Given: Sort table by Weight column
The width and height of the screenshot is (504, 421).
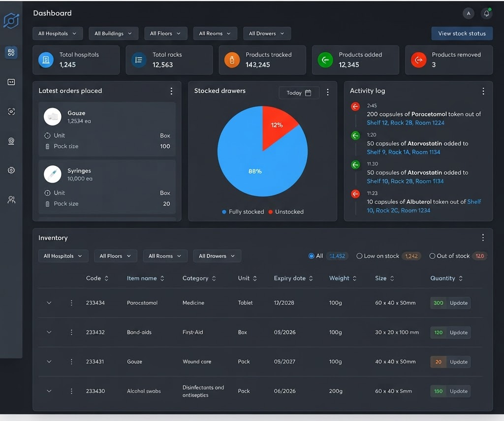Looking at the screenshot, I should tap(343, 278).
